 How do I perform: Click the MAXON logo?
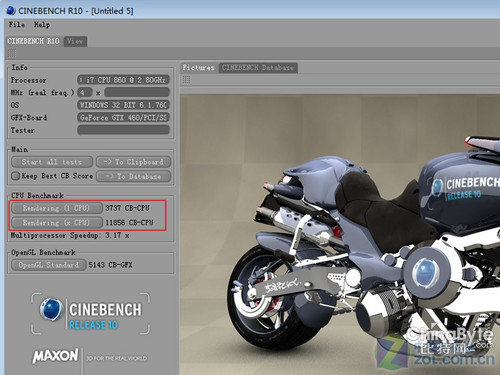pos(56,356)
